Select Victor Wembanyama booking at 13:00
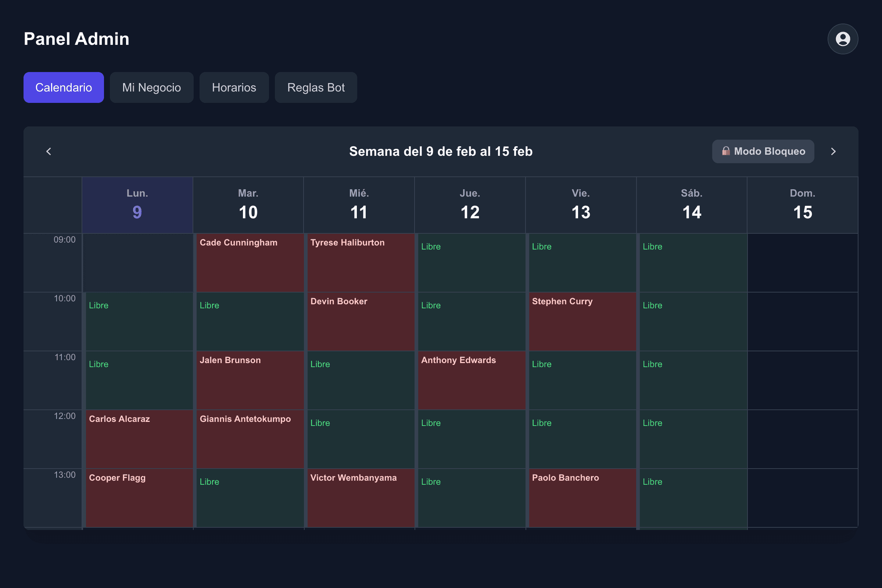 (361, 498)
